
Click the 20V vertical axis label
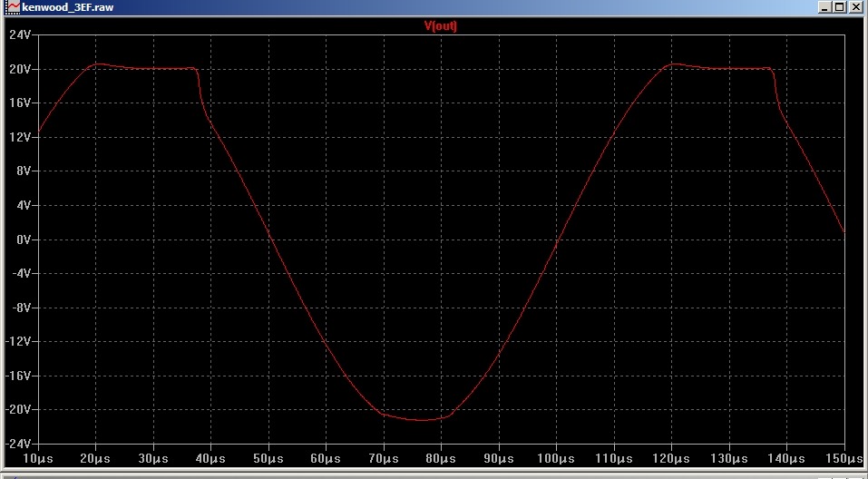click(20, 69)
